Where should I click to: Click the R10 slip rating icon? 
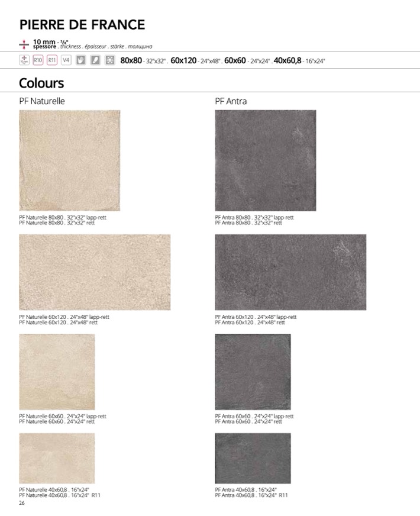tap(38, 60)
